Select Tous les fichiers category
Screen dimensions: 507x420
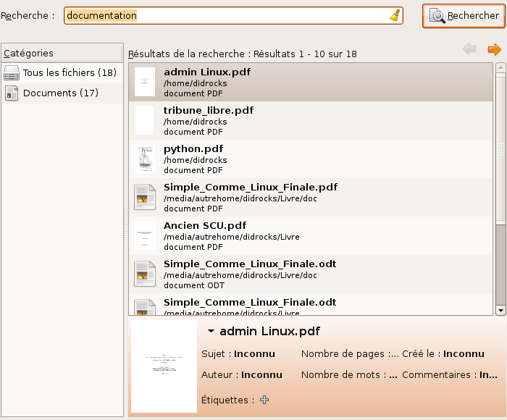pos(69,72)
